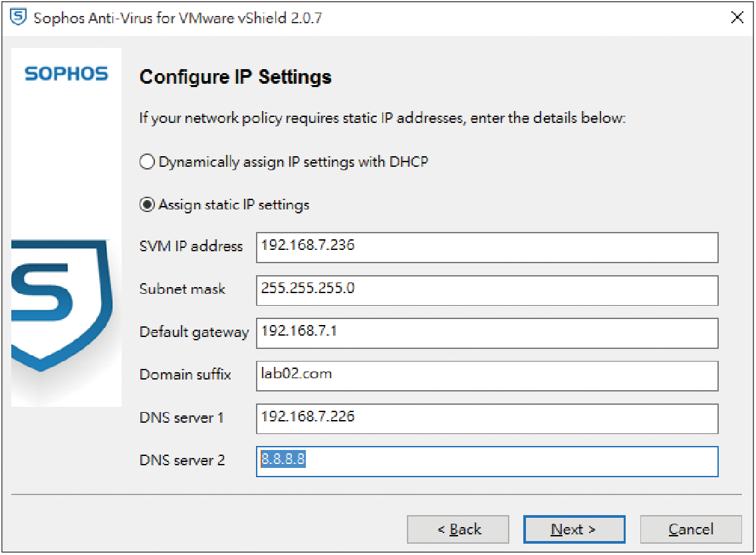Select Dynamically assign IP settings with DHCP

pos(283,162)
